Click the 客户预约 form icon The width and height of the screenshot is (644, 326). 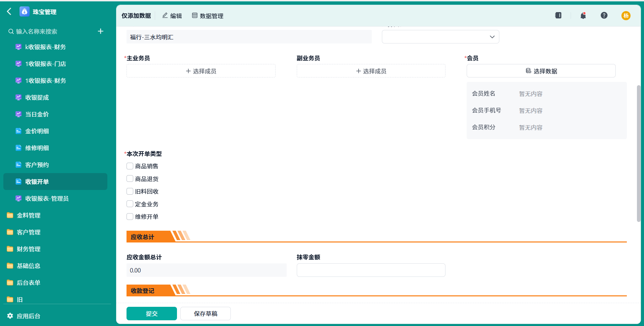coord(19,165)
